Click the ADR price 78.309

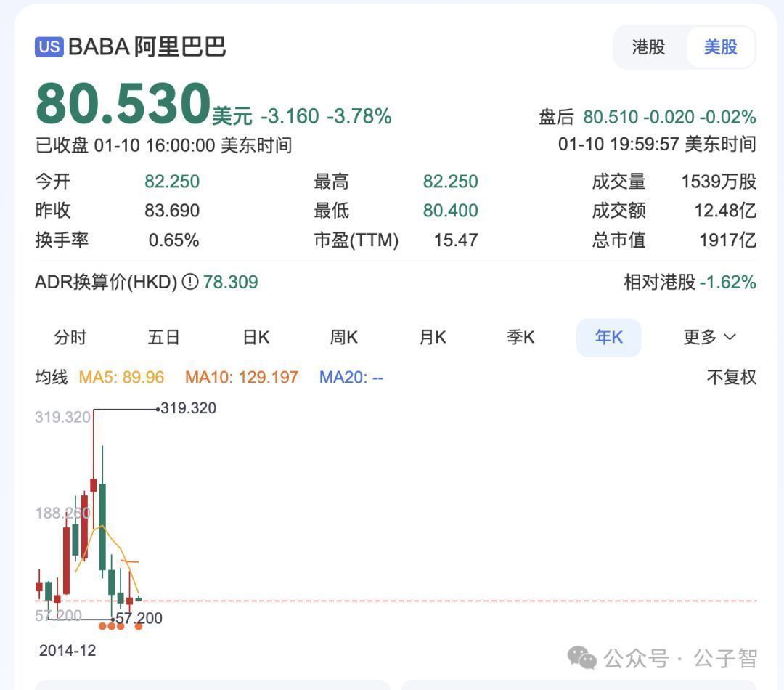(231, 283)
